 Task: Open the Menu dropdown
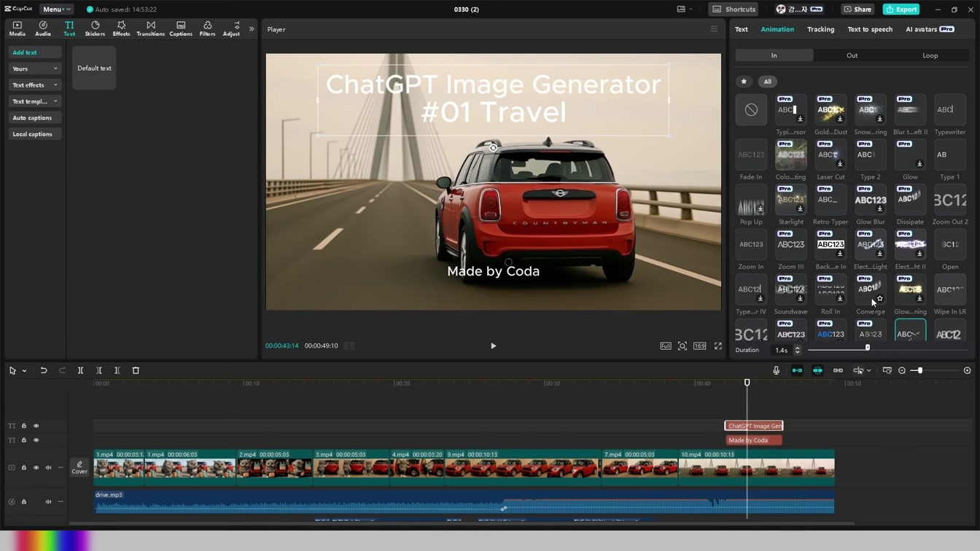56,9
